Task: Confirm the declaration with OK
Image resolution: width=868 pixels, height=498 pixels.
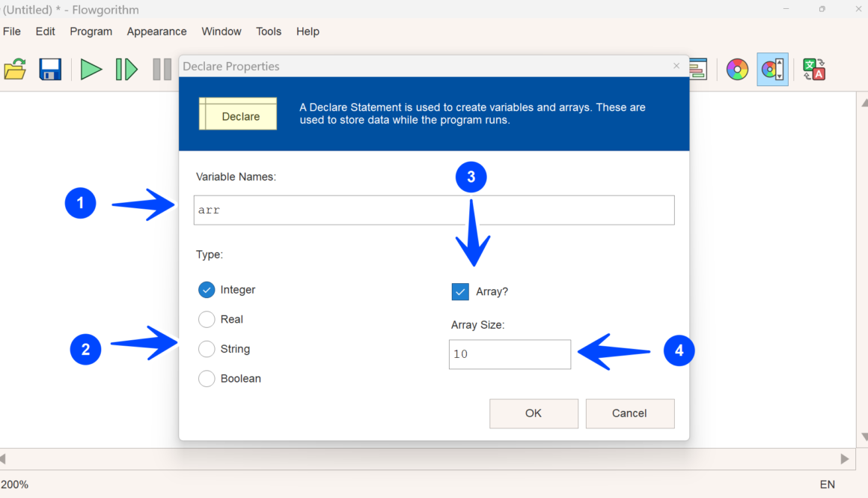Action: (x=534, y=413)
